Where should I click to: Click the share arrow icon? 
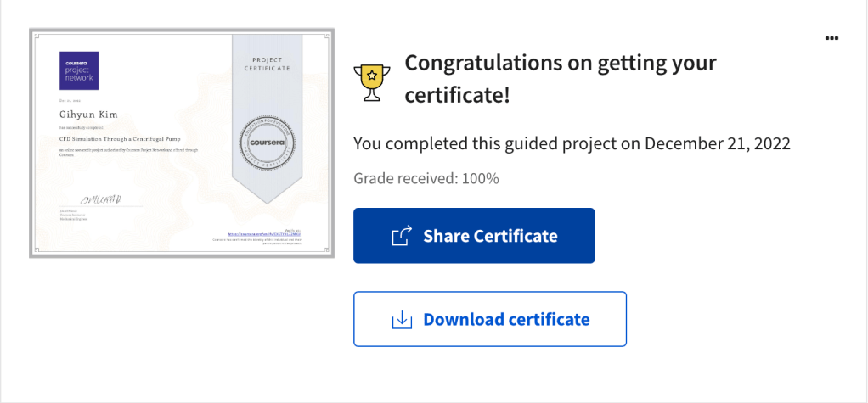tap(402, 236)
